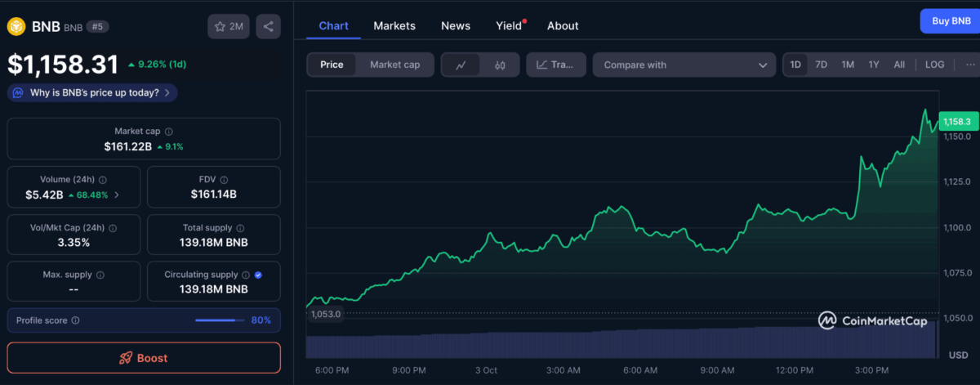Click the Boost button

[x=144, y=358]
